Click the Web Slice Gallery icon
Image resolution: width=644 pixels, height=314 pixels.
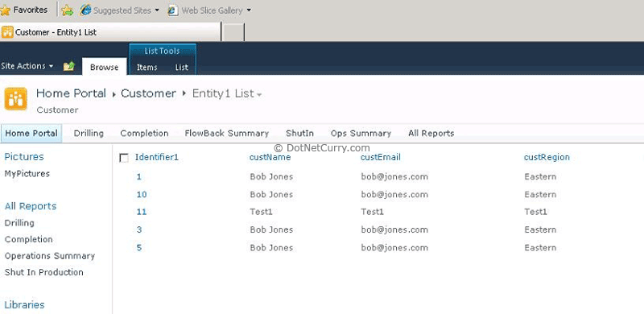172,10
